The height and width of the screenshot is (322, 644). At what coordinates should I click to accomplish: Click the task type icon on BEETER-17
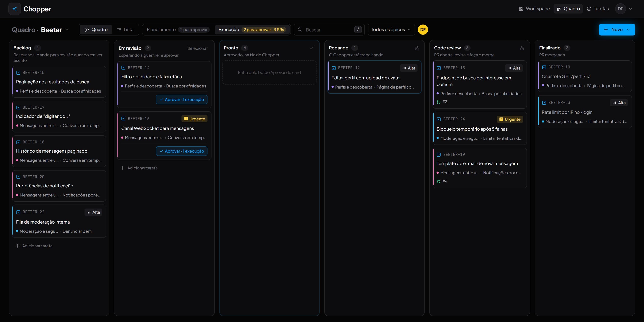tap(18, 108)
